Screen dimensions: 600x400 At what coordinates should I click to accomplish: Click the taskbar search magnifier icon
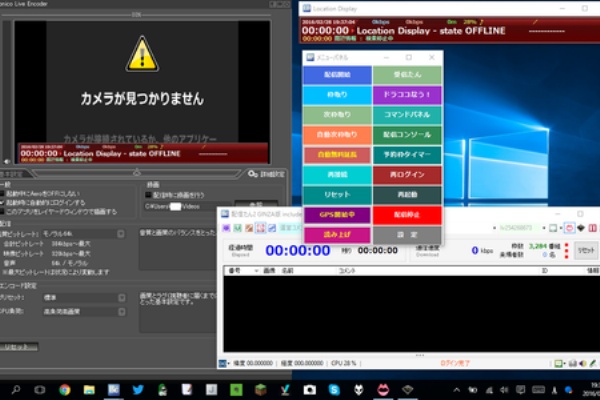[16, 390]
